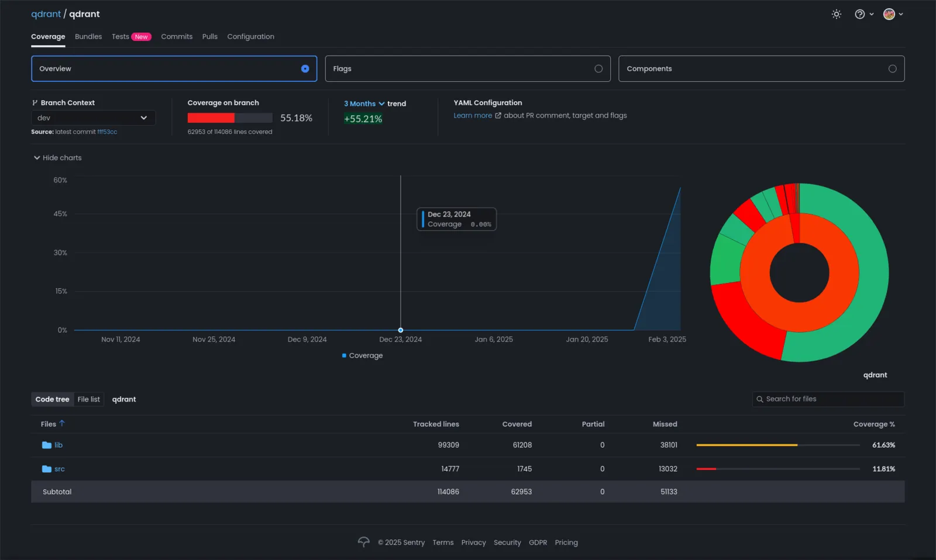Screen dimensions: 936x560
Task: Expand the avatar menu chevron
Action: (901, 14)
